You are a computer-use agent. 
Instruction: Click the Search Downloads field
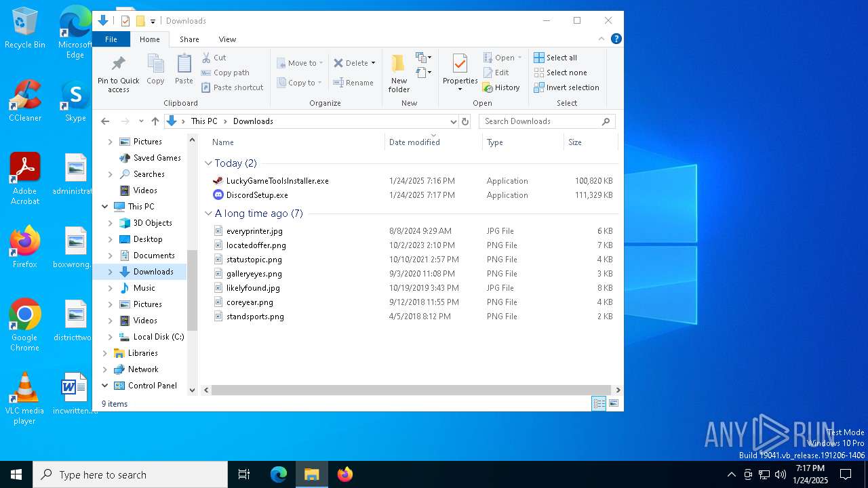[x=547, y=121]
